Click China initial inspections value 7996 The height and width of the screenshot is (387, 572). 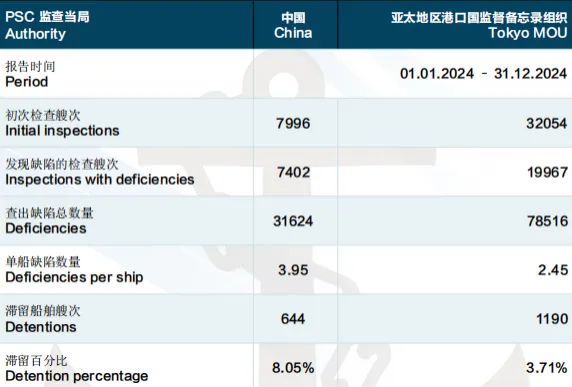pyautogui.click(x=293, y=123)
